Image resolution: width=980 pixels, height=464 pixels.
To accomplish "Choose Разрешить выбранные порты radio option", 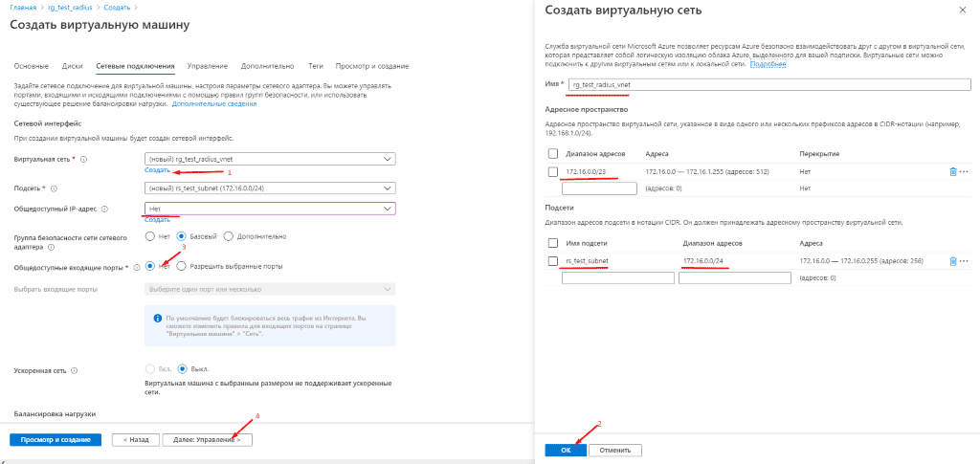I will click(181, 266).
